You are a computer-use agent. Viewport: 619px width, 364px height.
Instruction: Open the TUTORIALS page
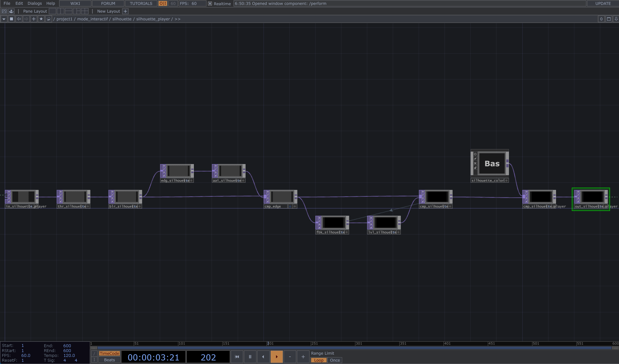point(141,3)
